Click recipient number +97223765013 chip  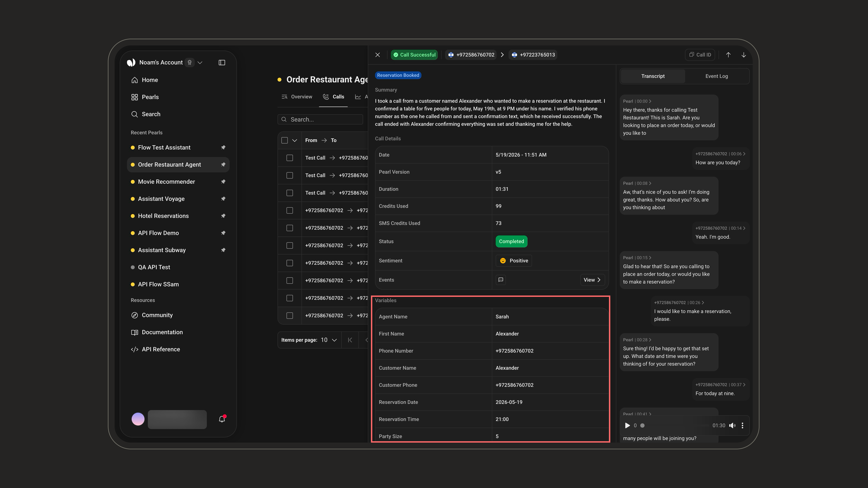click(x=533, y=55)
